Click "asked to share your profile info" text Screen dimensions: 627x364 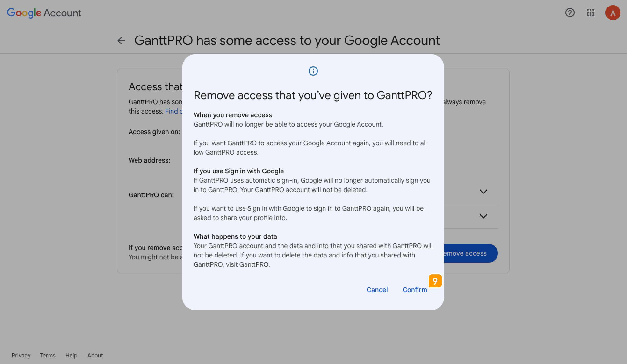pos(240,218)
